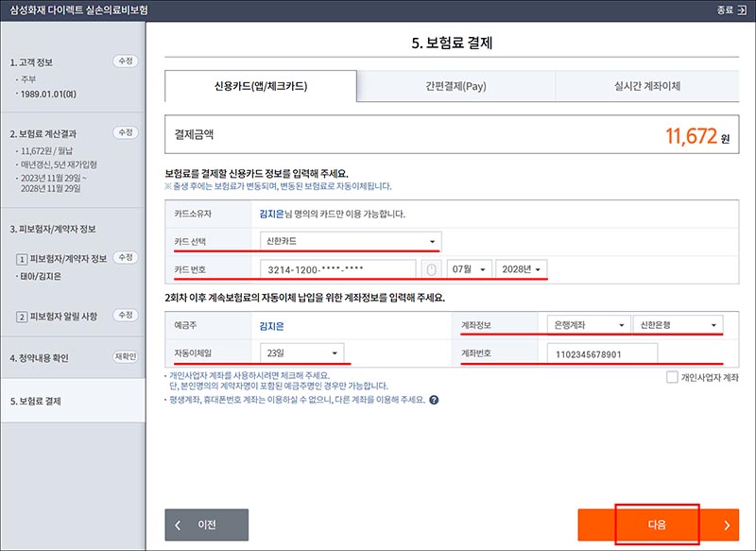
Task: Click the 이전 previous button
Action: point(206,525)
